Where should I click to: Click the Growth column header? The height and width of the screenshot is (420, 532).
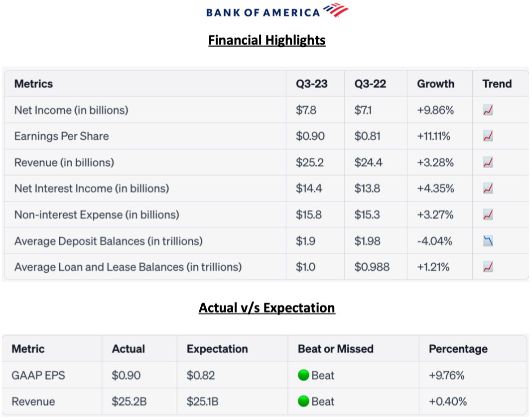coord(435,84)
